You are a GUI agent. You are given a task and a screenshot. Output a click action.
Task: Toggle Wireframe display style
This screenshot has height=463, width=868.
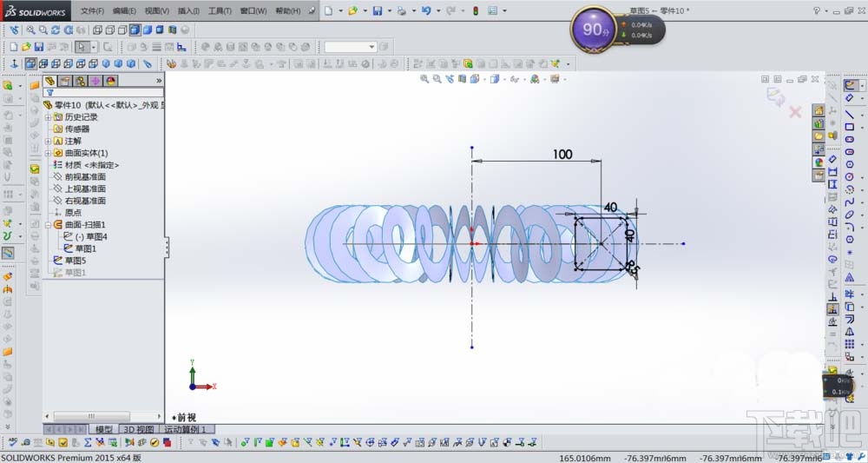pos(97,30)
